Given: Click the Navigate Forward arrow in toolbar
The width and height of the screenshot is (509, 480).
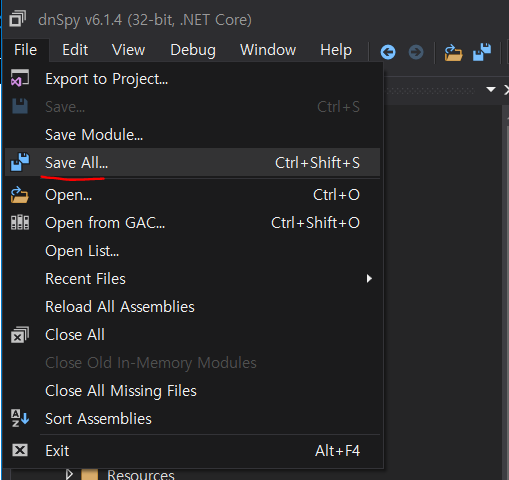Looking at the screenshot, I should pos(416,52).
